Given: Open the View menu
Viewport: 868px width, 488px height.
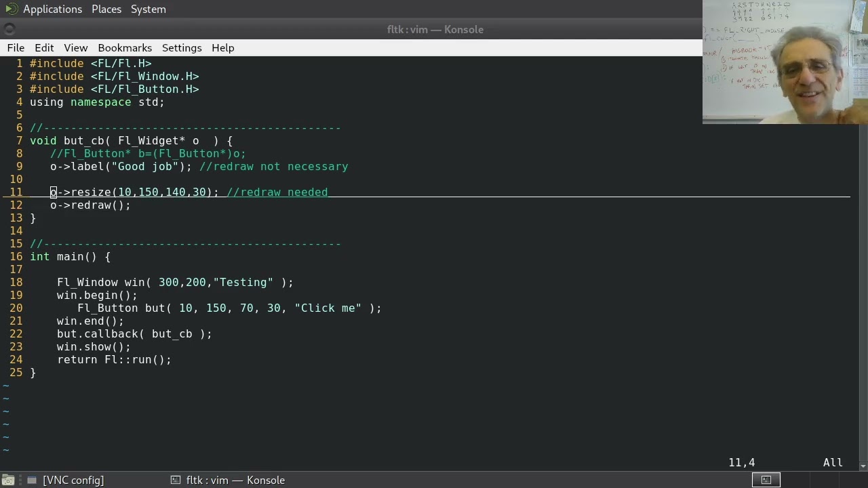Looking at the screenshot, I should (x=76, y=48).
